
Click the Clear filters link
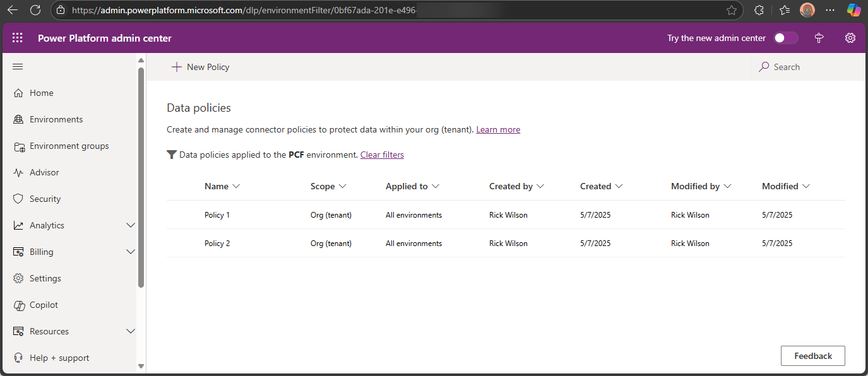[x=382, y=155]
